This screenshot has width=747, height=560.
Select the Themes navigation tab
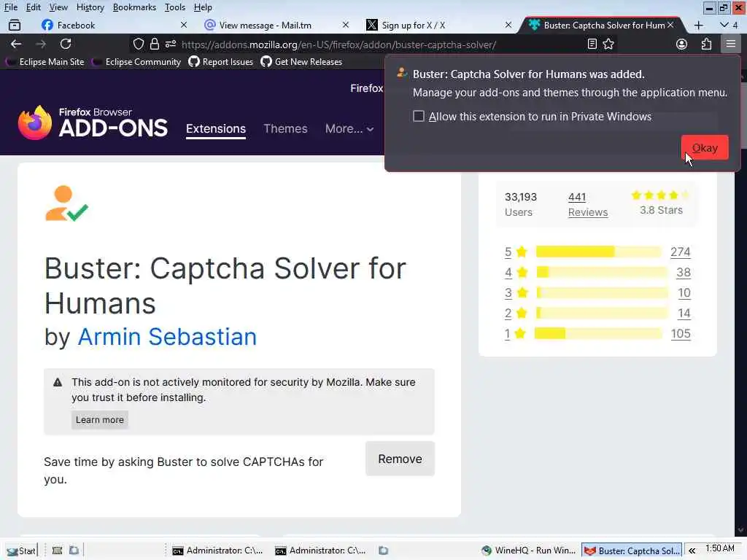click(285, 128)
